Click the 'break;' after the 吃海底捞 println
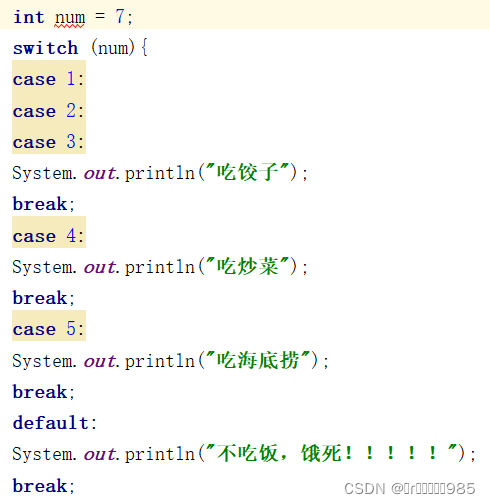 point(43,392)
